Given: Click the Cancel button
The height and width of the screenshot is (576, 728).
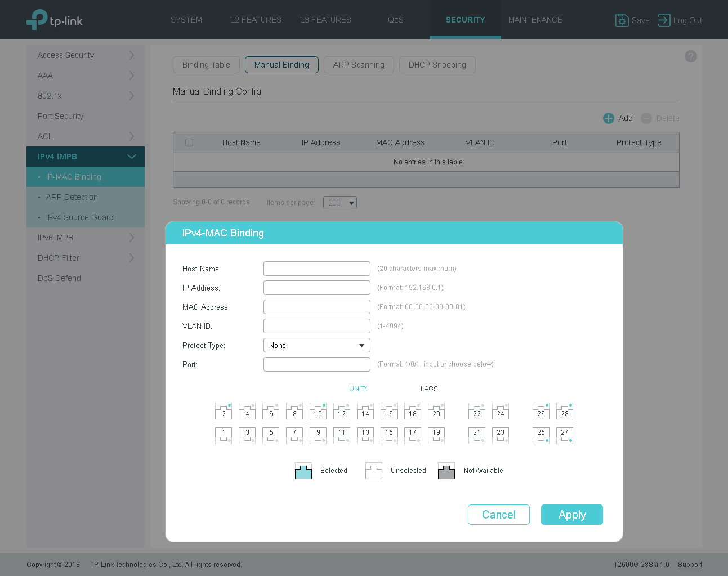Looking at the screenshot, I should click(x=499, y=515).
